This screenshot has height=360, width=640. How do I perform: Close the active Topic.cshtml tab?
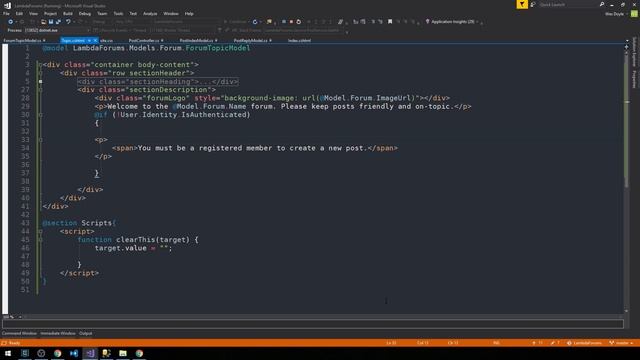click(95, 40)
